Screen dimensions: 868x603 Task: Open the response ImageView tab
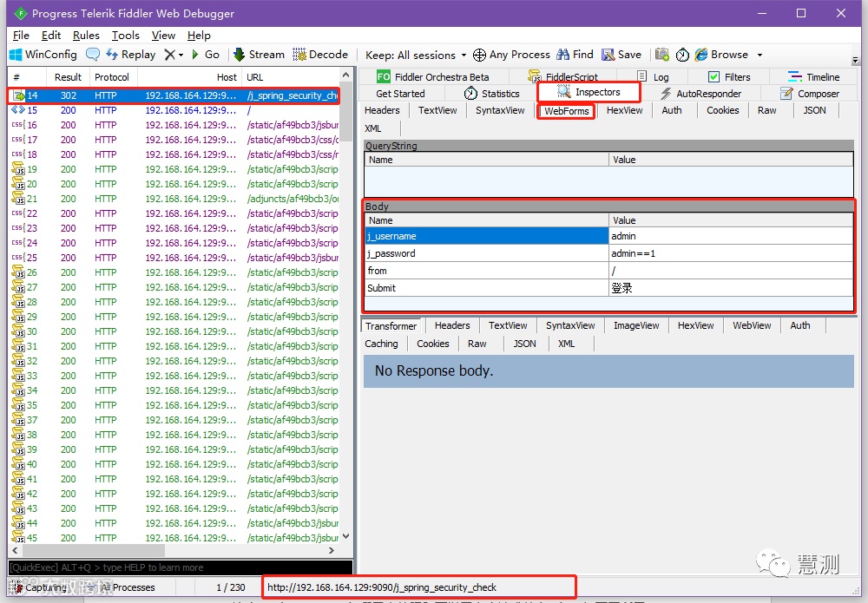click(x=636, y=325)
